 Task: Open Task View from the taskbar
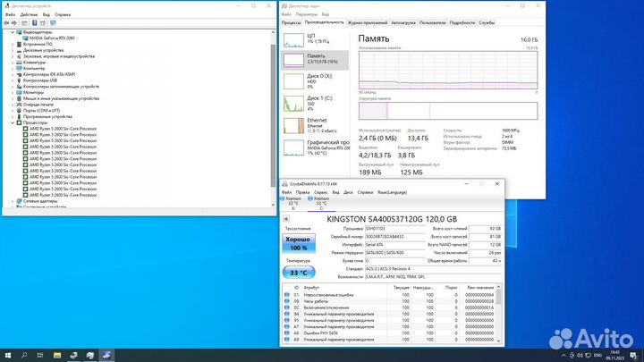click(40, 356)
